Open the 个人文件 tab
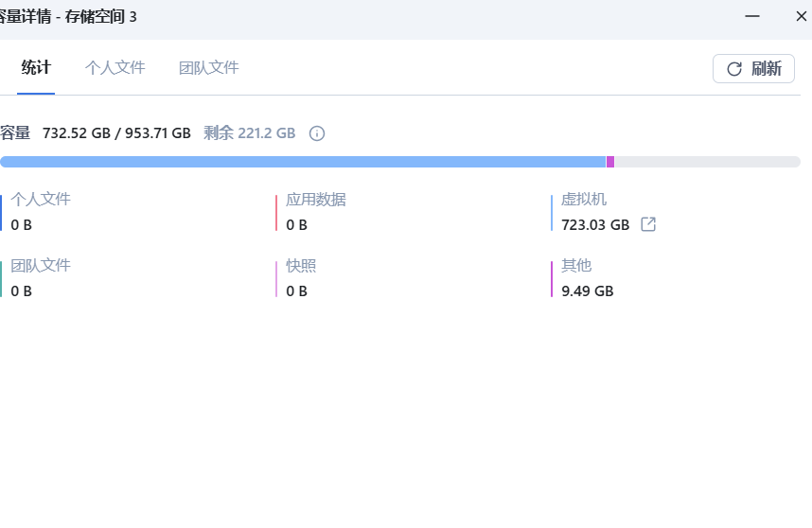Screen dimensions: 812x528 [115, 68]
